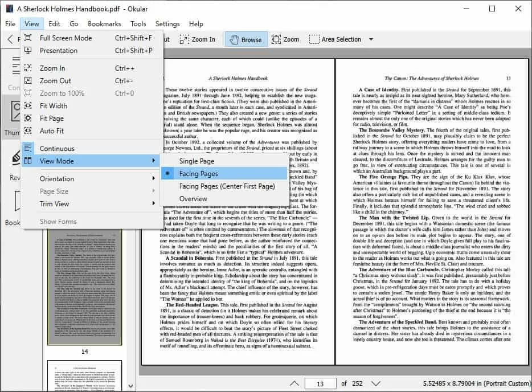Open the File menu
The width and height of the screenshot is (532, 392).
pyautogui.click(x=10, y=24)
